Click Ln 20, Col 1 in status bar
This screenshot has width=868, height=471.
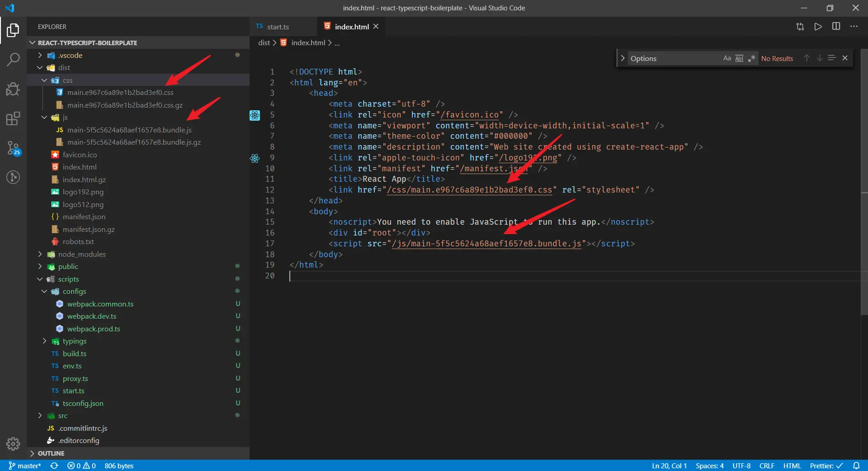(669, 466)
